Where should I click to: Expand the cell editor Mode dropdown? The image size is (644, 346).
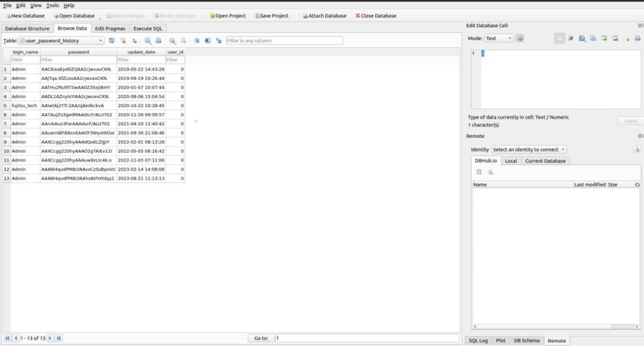pyautogui.click(x=499, y=38)
